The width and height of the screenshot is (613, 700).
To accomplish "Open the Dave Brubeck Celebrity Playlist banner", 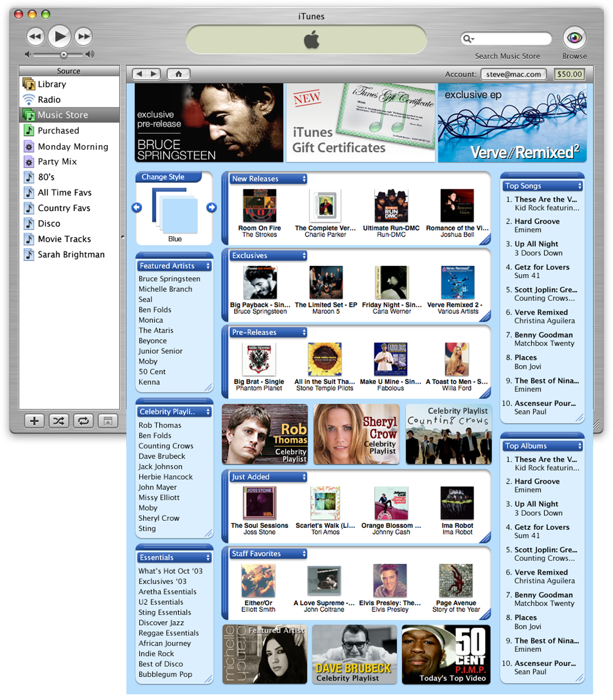I will tap(354, 654).
